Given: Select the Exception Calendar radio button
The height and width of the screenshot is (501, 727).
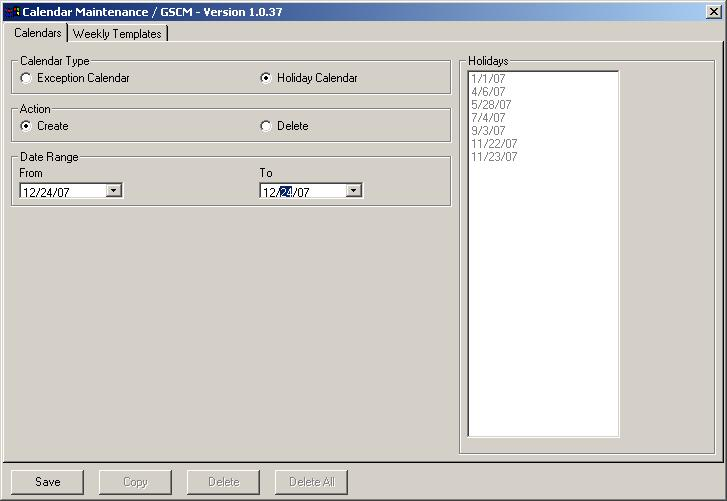Looking at the screenshot, I should coord(26,78).
